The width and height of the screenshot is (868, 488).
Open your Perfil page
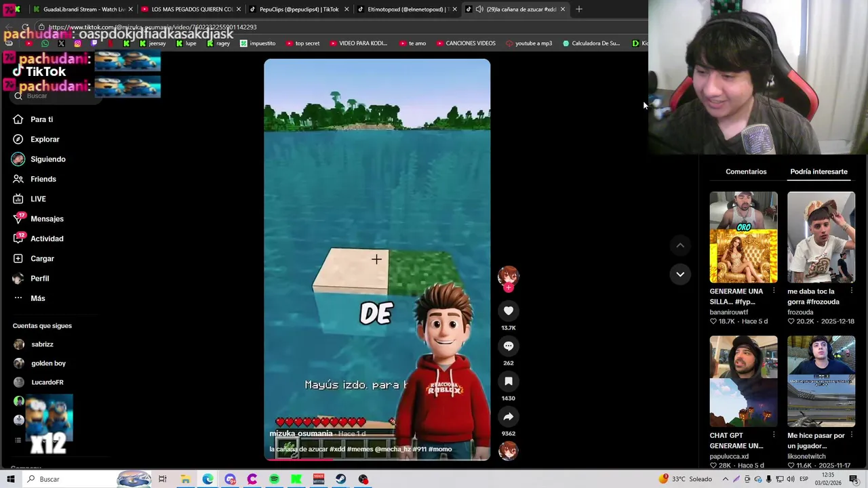[x=31, y=279]
